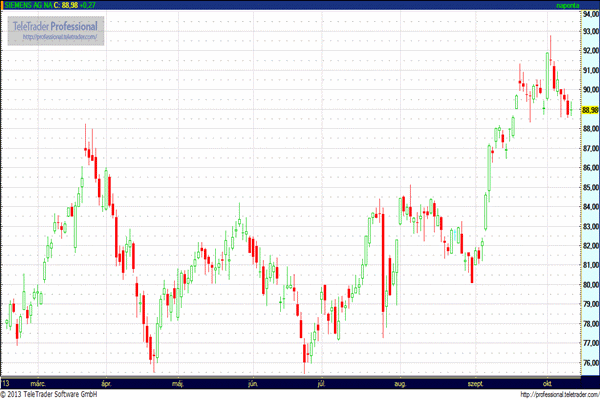The height and width of the screenshot is (400, 600).
Task: Click the TeleTrader Professional logo watermark
Action: coord(55,24)
